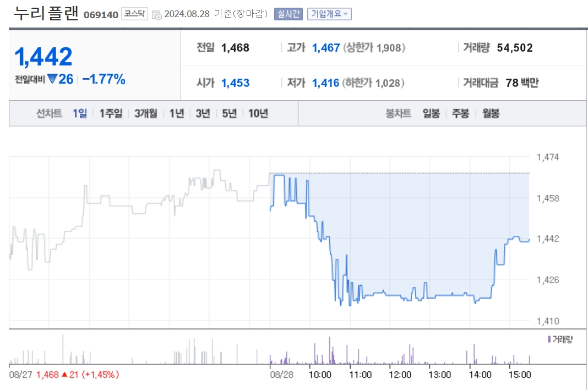This screenshot has width=588, height=390.
Task: Click the 거래대금 value 78 백만
Action: [x=521, y=83]
